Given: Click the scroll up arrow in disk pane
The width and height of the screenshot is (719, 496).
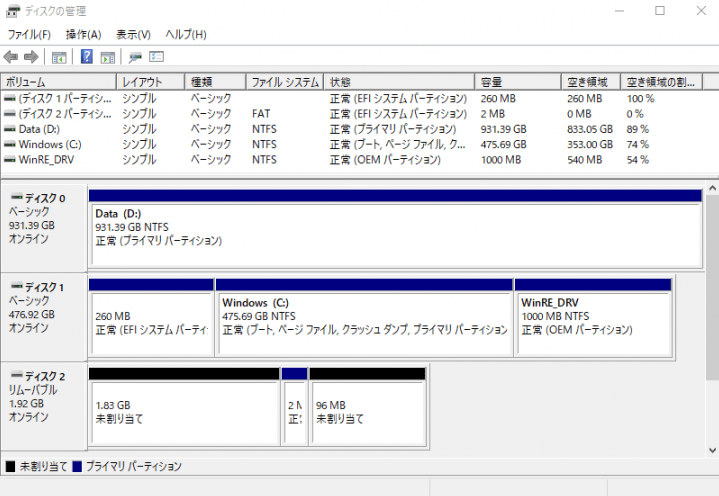Looking at the screenshot, I should 712,188.
